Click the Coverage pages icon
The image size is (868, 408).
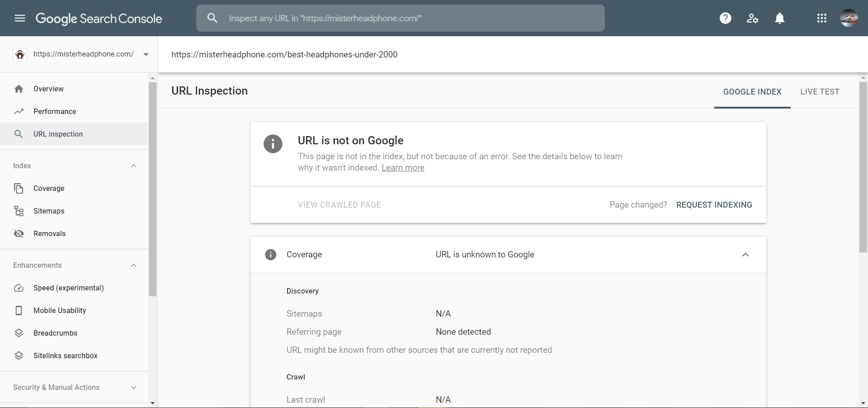[19, 188]
